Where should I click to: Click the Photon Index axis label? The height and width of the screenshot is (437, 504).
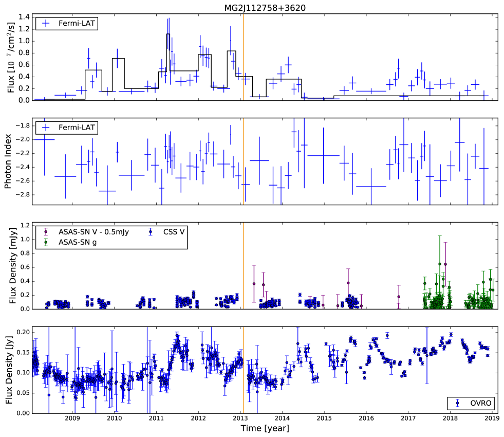(x=8, y=161)
